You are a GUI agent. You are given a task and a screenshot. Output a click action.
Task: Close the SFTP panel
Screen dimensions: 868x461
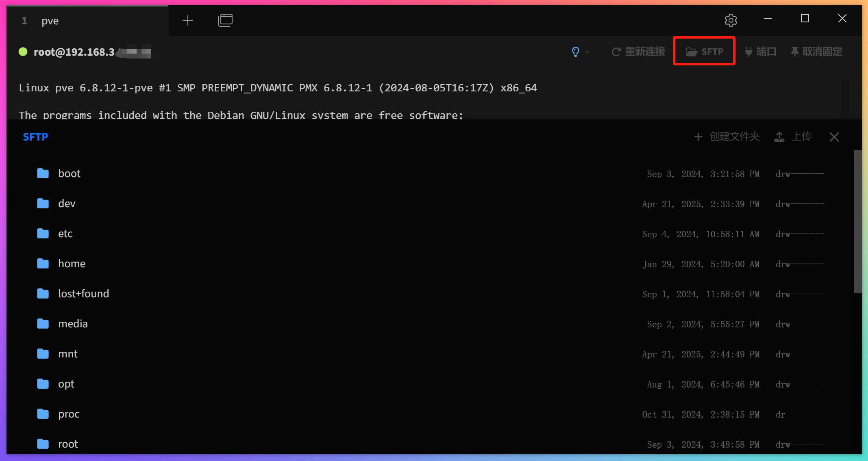click(834, 137)
